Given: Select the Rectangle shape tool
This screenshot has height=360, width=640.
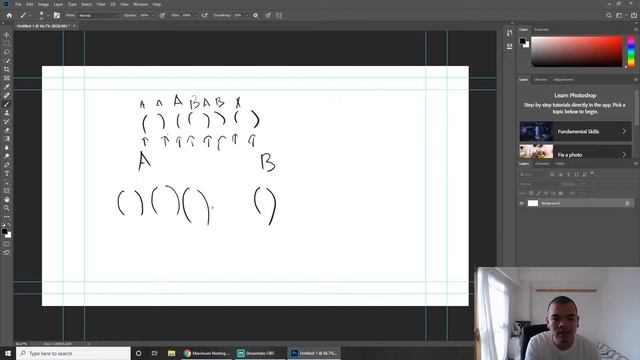Looking at the screenshot, I should pyautogui.click(x=7, y=191).
